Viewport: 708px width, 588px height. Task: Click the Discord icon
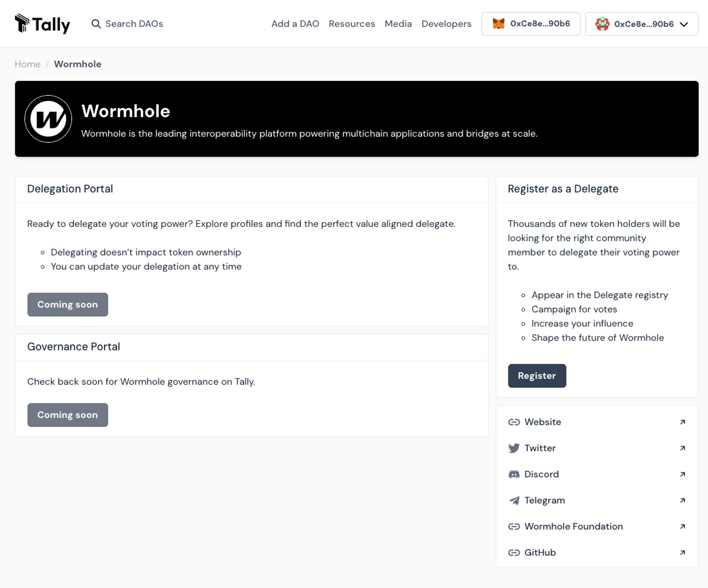514,474
